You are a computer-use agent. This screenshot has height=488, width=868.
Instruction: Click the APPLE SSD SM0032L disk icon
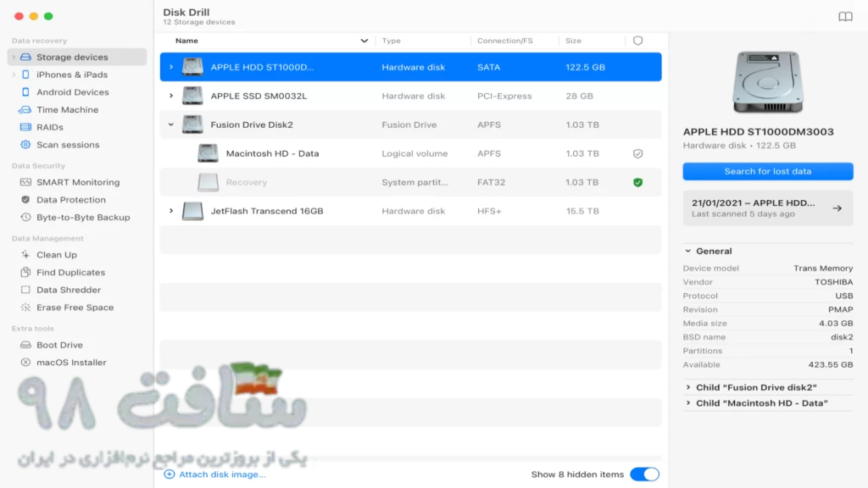(x=192, y=96)
